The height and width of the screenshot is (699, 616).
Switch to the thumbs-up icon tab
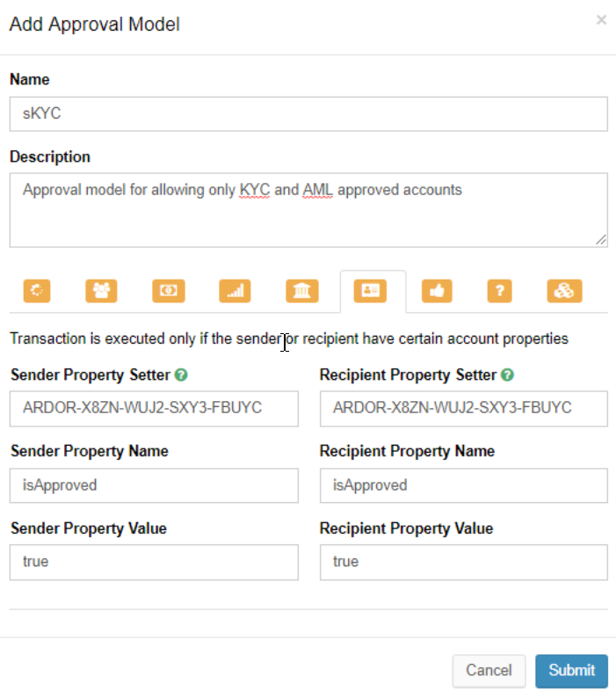coord(437,291)
